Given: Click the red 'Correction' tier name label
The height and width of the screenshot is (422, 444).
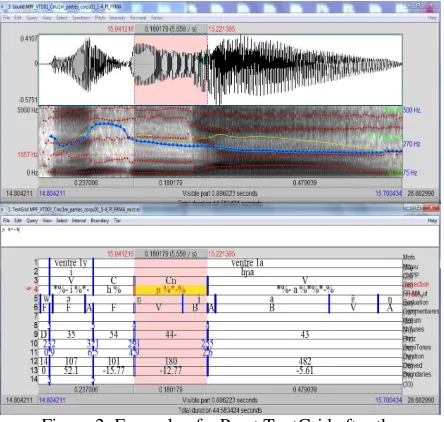Looking at the screenshot, I should tap(416, 284).
